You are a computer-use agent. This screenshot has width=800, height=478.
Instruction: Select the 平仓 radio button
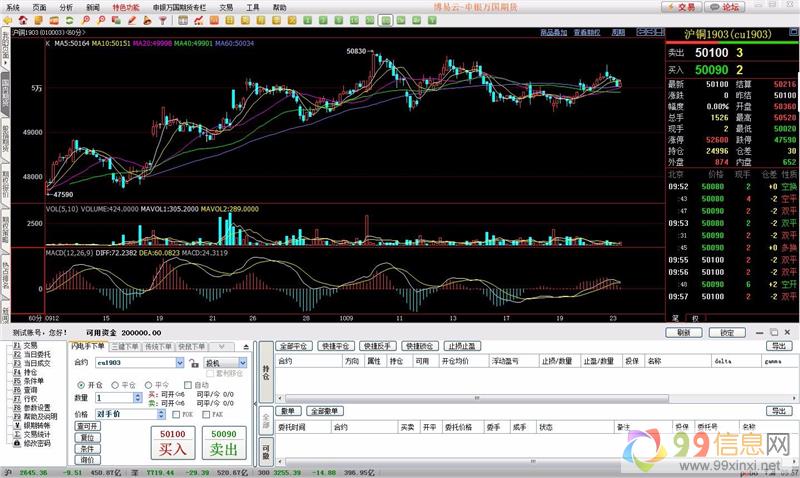[115, 384]
